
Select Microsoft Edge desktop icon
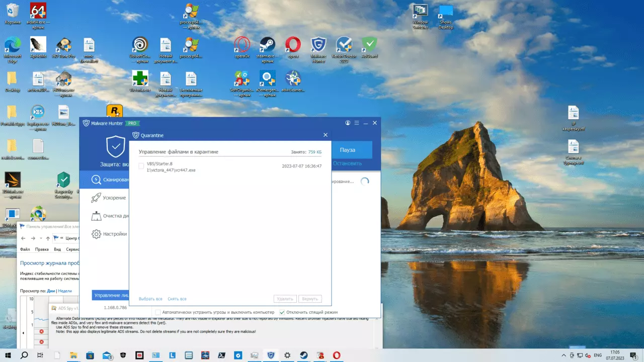tap(13, 49)
